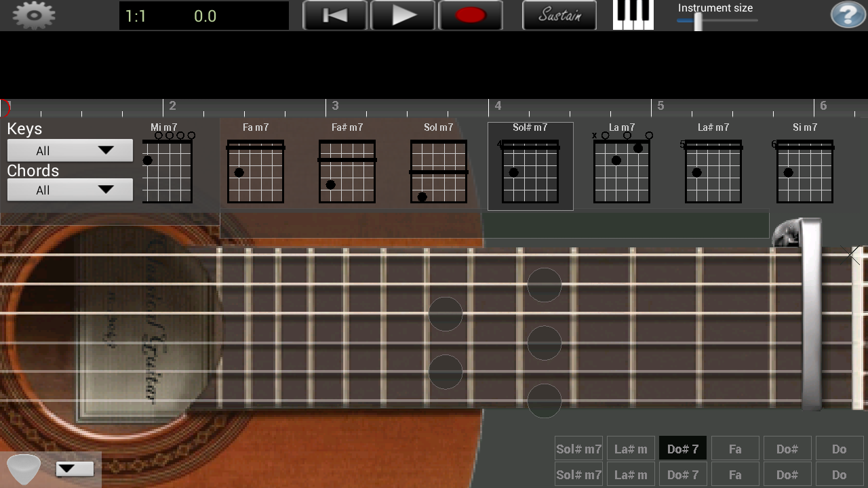Image resolution: width=868 pixels, height=488 pixels.
Task: Tap top-row Fa chord button
Action: [735, 449]
